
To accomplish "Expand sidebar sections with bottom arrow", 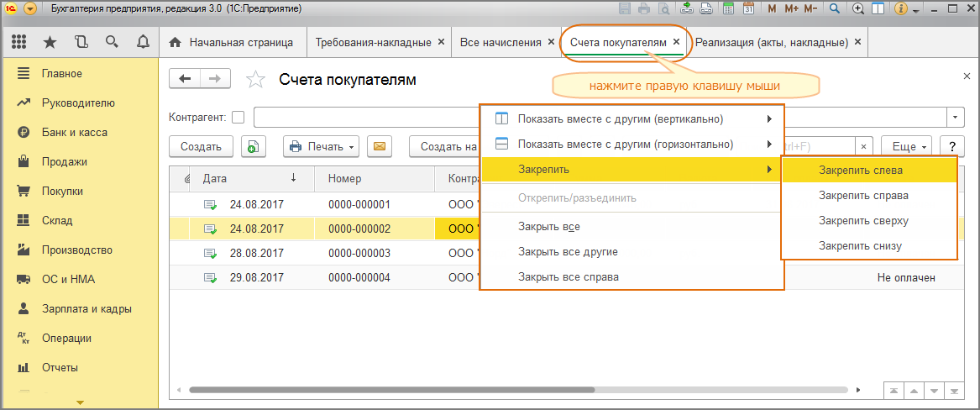I will pyautogui.click(x=80, y=402).
